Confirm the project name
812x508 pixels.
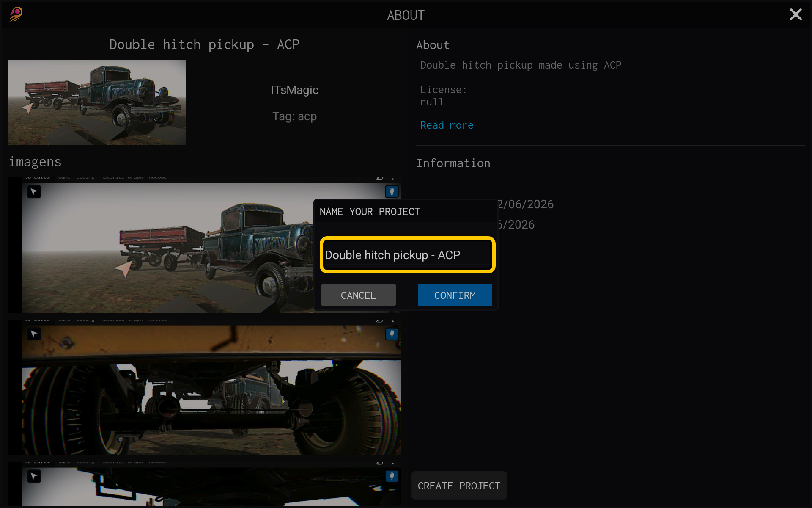455,295
